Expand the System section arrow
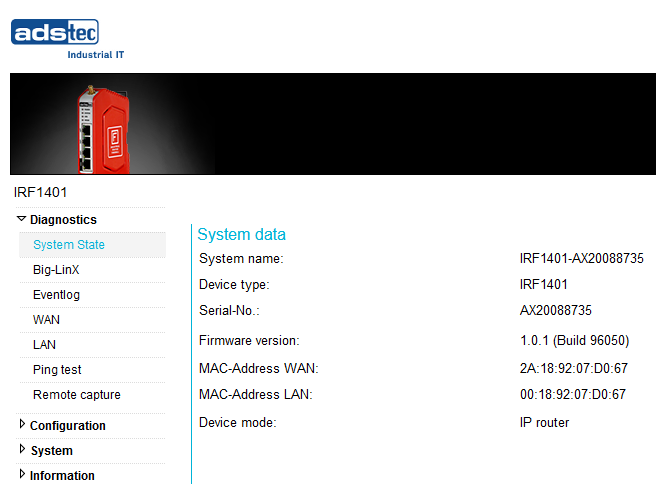This screenshot has height=493, width=656. click(22, 449)
